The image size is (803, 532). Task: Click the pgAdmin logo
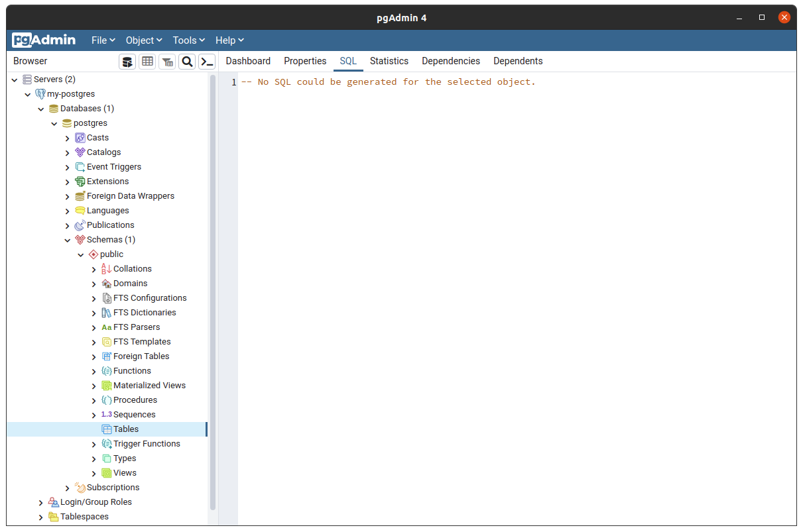coord(44,40)
